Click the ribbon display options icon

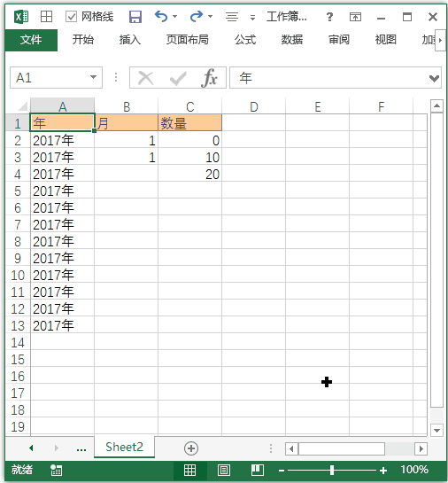pos(355,17)
